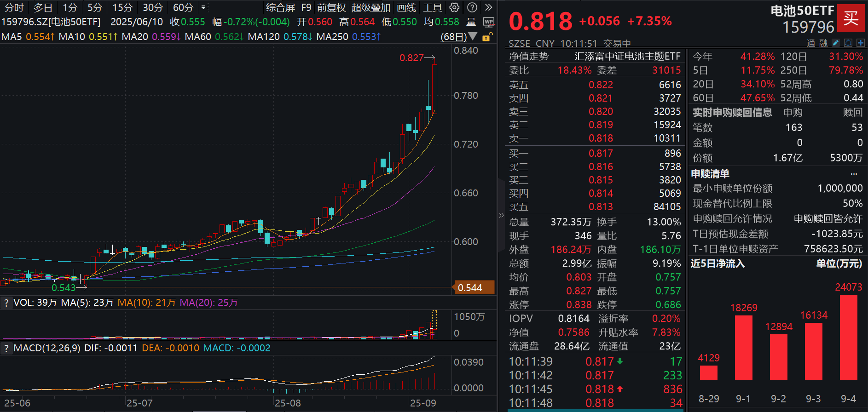Toggle 超级叠加 overlay option

click(371, 8)
